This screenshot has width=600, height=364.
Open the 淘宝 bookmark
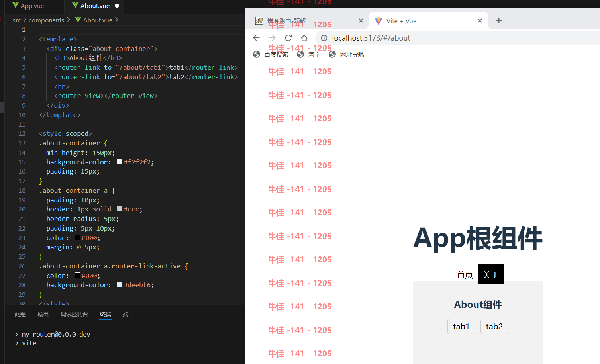(308, 54)
